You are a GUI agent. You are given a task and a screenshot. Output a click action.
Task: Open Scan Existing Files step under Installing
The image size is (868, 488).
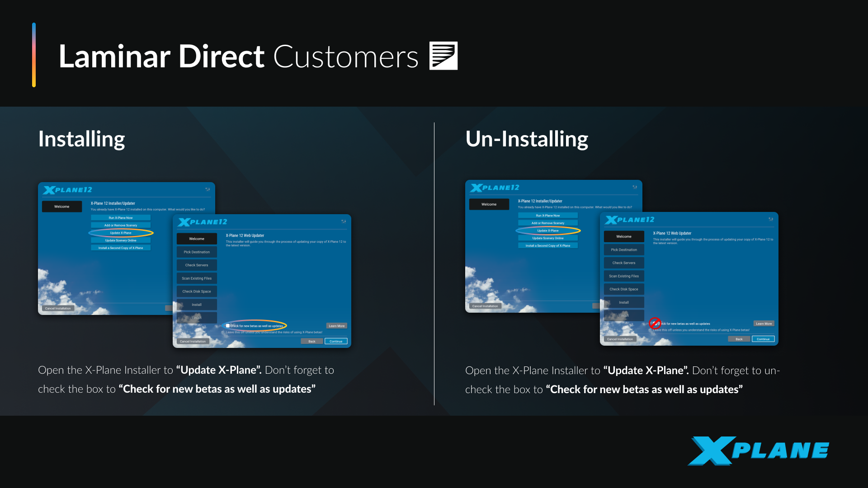pyautogui.click(x=197, y=278)
